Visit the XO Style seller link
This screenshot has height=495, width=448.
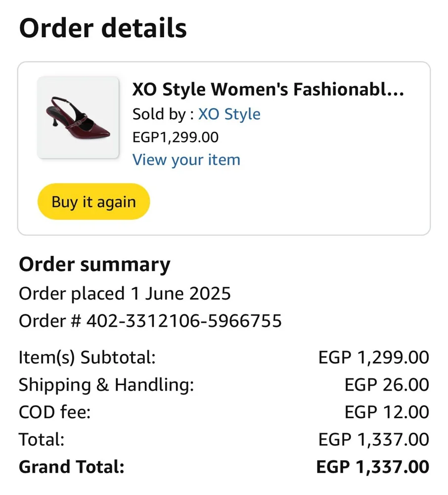pyautogui.click(x=229, y=114)
